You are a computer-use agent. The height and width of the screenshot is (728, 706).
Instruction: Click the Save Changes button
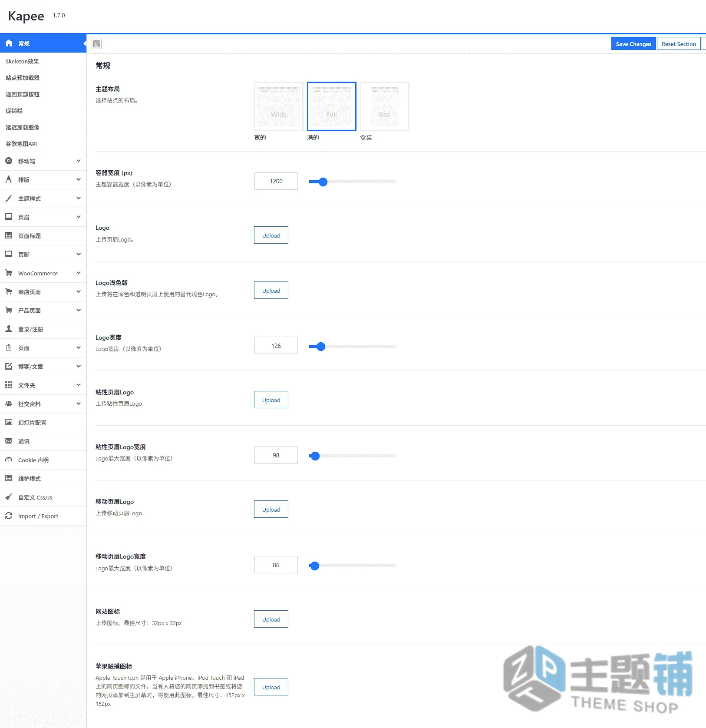pyautogui.click(x=633, y=44)
